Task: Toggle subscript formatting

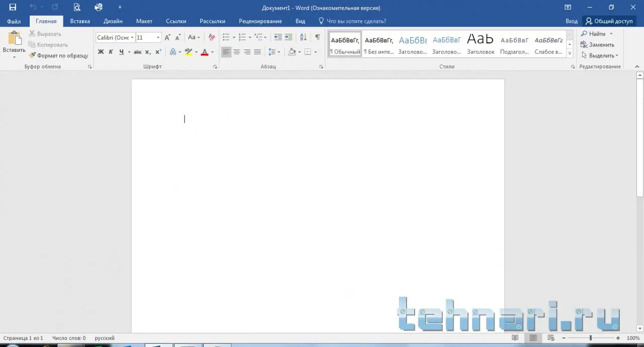Action: 148,52
